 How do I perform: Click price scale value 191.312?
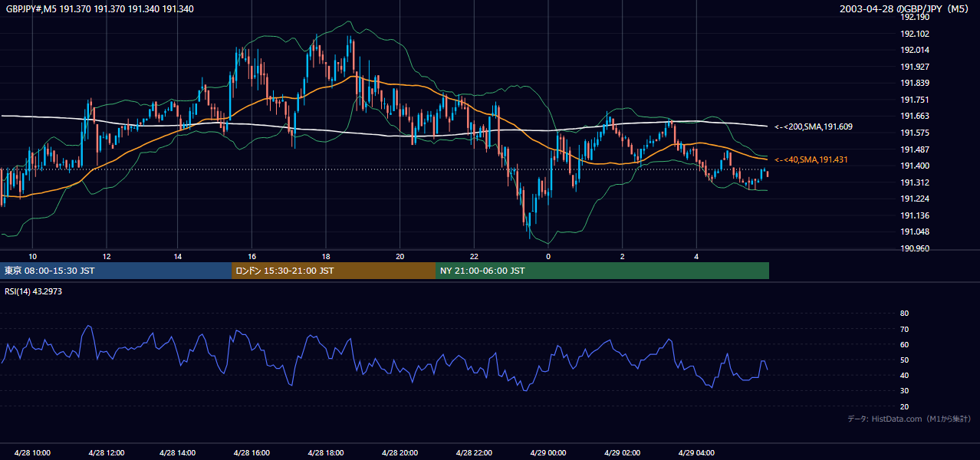[x=915, y=182]
